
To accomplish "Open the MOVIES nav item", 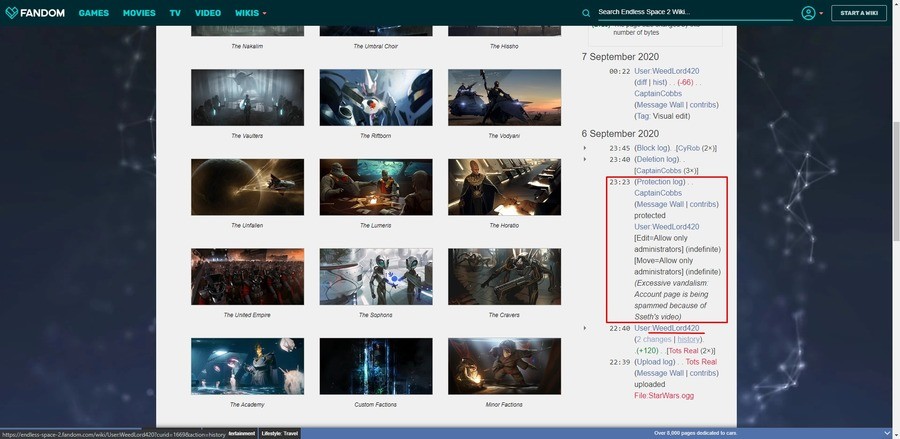I will point(139,13).
